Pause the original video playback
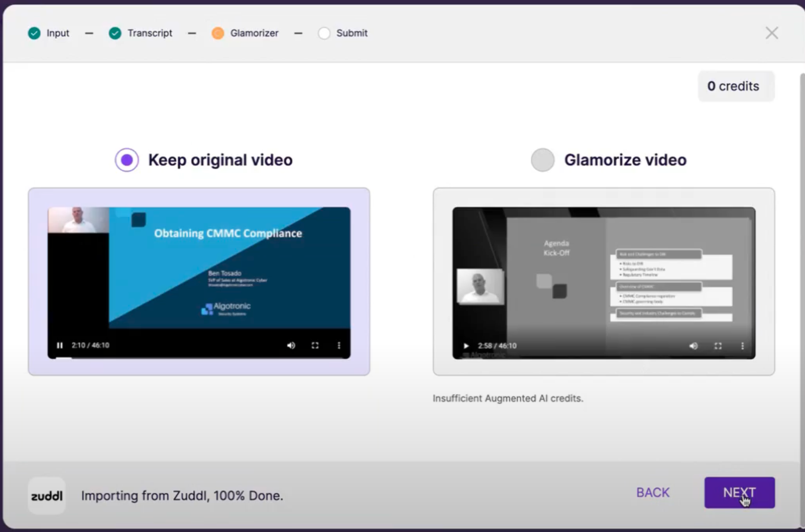This screenshot has width=805, height=532. coord(60,345)
